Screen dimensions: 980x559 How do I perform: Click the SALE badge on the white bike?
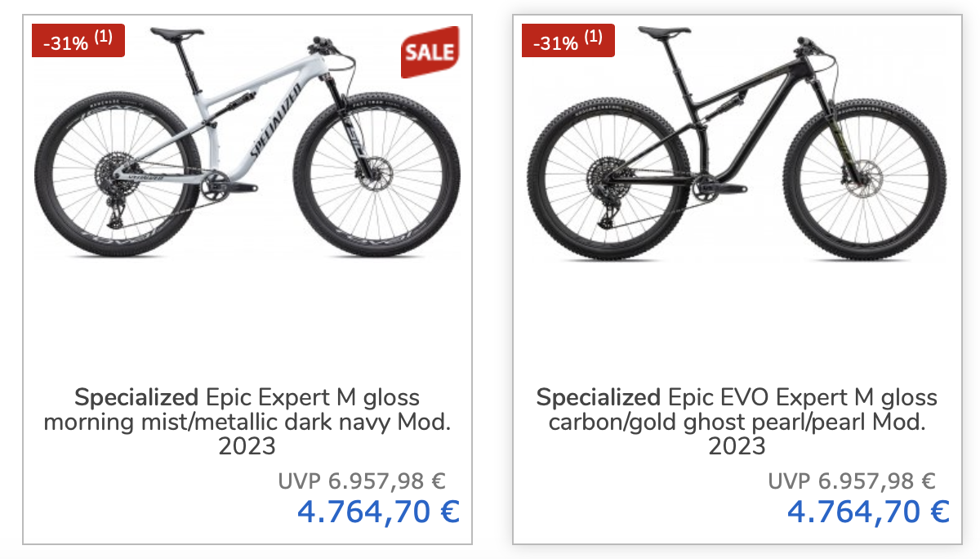pos(430,52)
